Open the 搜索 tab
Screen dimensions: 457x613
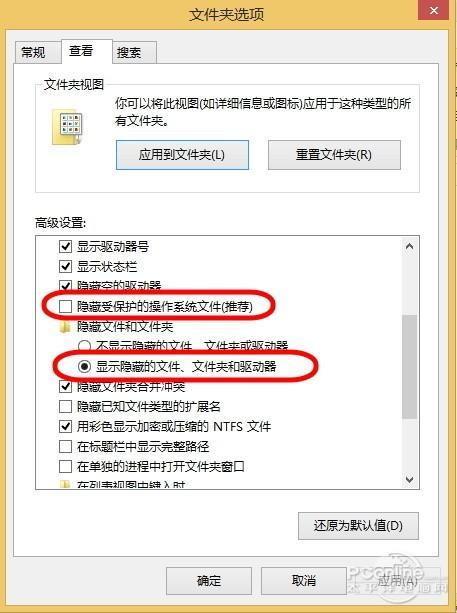(129, 52)
